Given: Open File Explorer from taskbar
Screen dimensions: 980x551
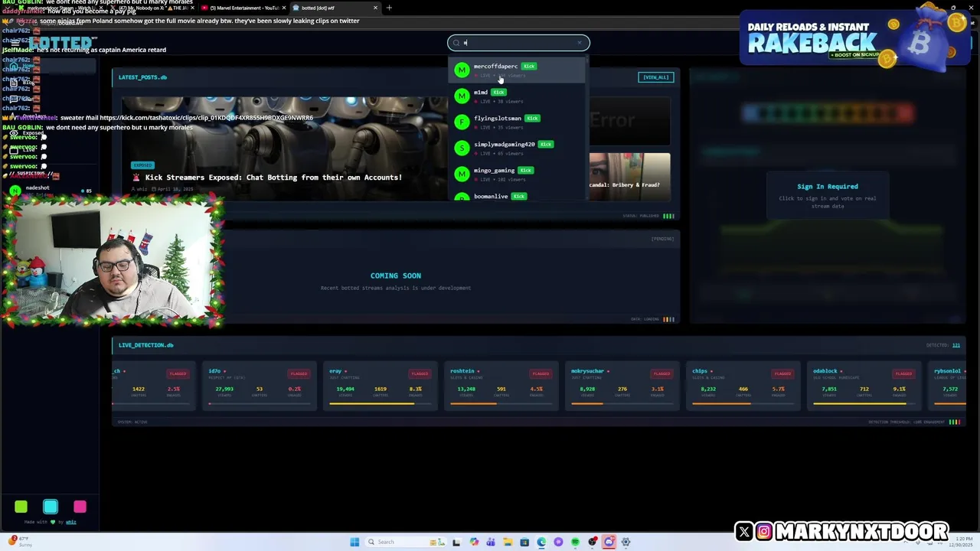Looking at the screenshot, I should point(508,542).
